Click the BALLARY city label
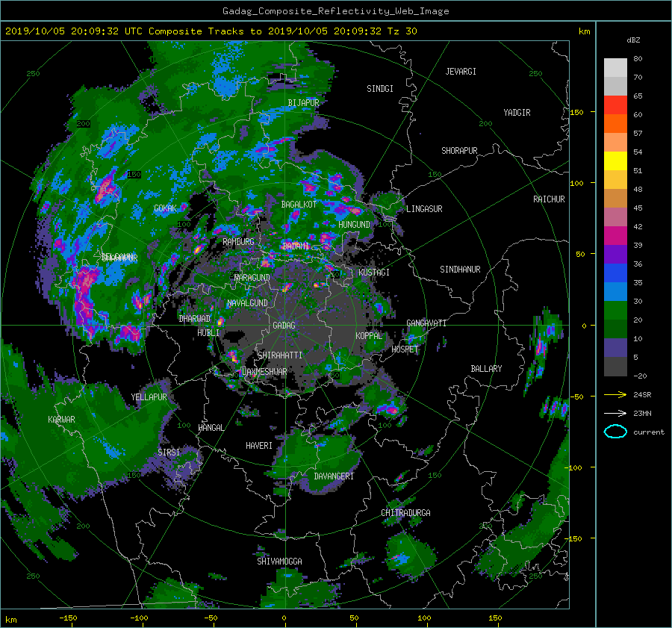The height and width of the screenshot is (628, 672). click(486, 369)
